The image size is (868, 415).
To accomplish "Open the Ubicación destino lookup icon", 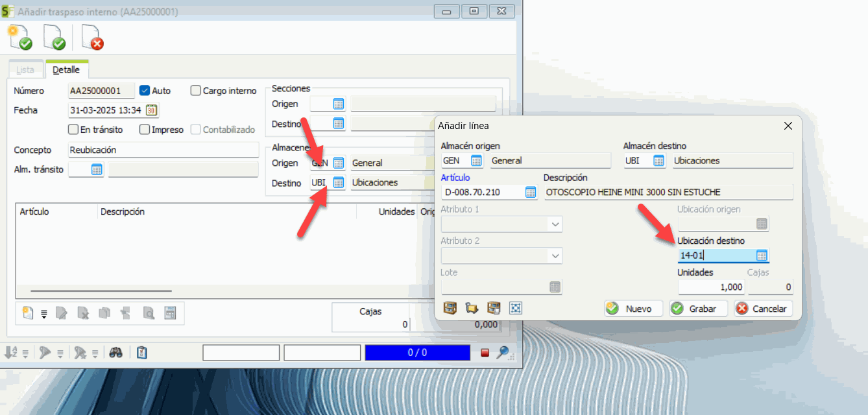I will tap(762, 255).
